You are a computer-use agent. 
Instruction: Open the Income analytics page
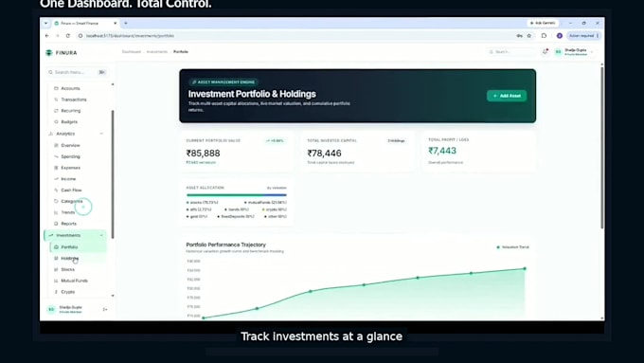click(68, 179)
